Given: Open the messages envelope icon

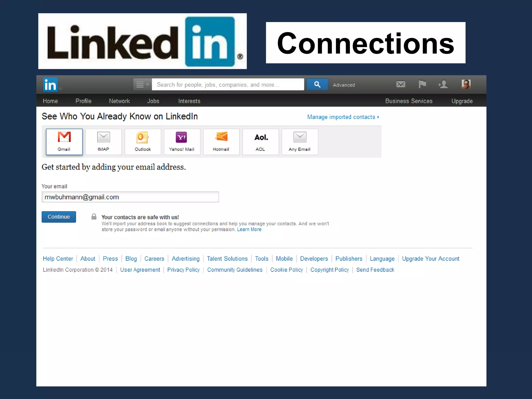Looking at the screenshot, I should 401,84.
